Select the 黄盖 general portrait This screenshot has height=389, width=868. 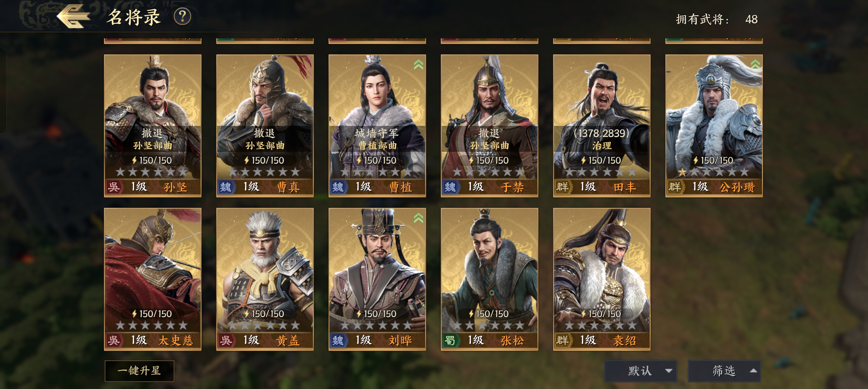pyautogui.click(x=265, y=279)
